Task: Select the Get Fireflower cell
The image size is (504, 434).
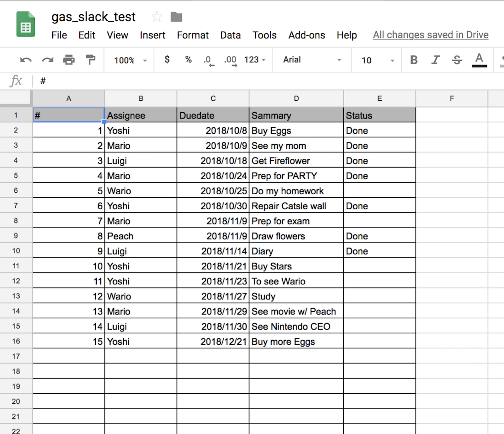Action: coord(296,160)
